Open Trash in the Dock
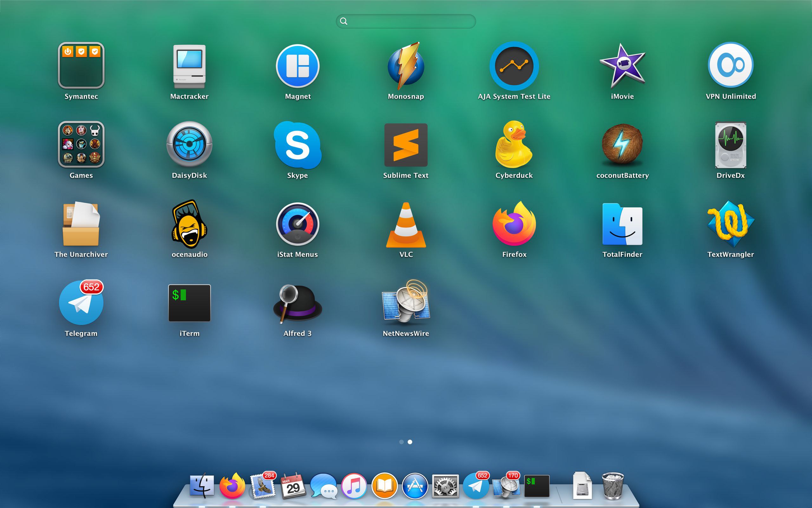 point(613,485)
